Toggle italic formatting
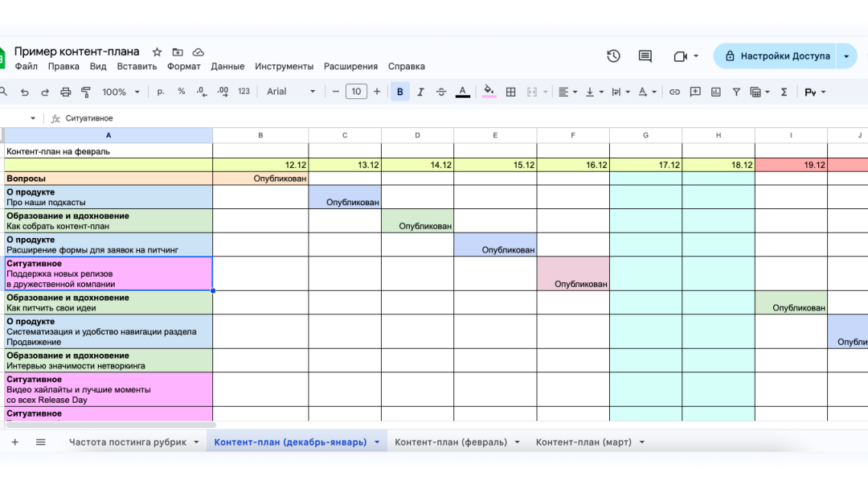Screen dimensions: 868x489 pyautogui.click(x=420, y=92)
